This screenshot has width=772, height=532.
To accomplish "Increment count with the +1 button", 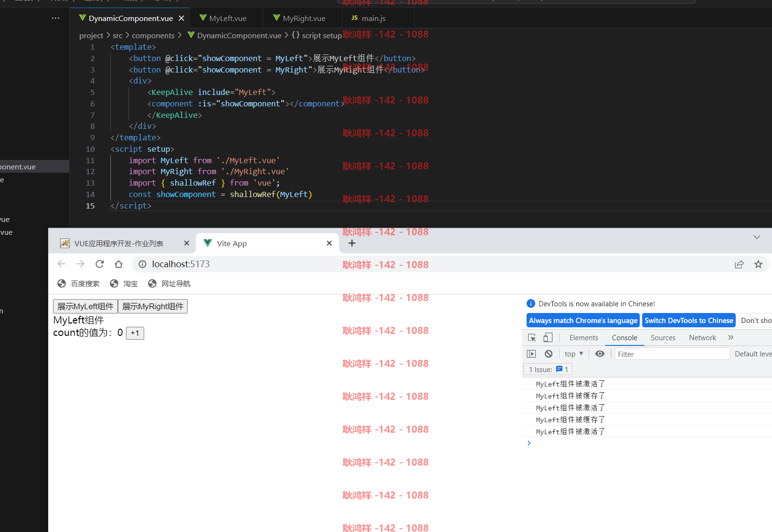I will tap(135, 333).
